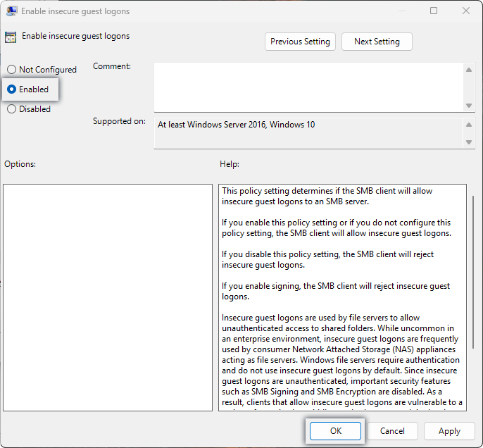Image resolution: width=483 pixels, height=448 pixels.
Task: Click Supported on scroll down arrow
Action: (x=469, y=142)
